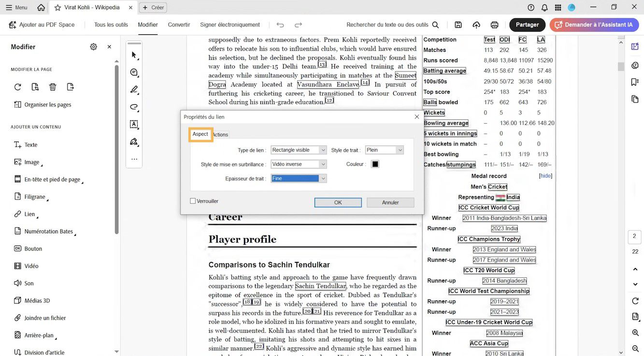Open the notifications bell icon
This screenshot has height=356, width=644.
(x=544, y=8)
